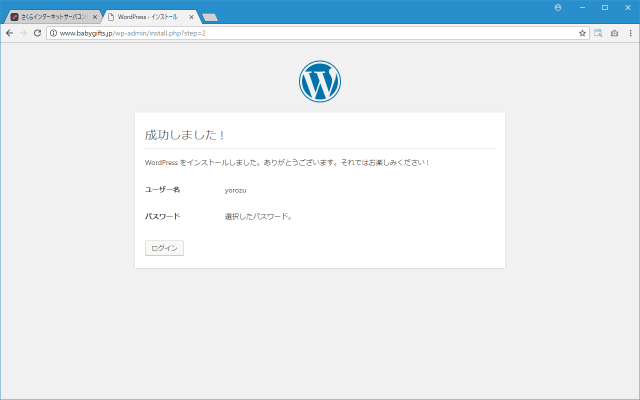Screen dimensions: 640x400
Task: Click the ユーザー名 label
Action: point(162,189)
